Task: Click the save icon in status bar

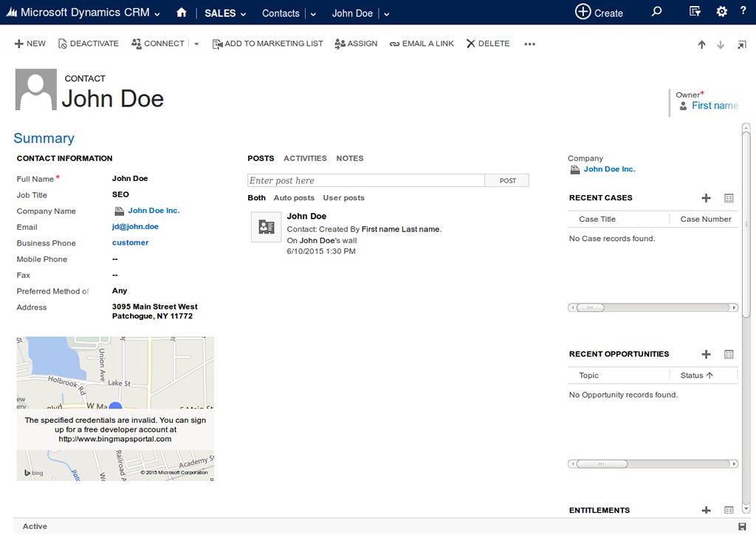Action: click(x=742, y=526)
